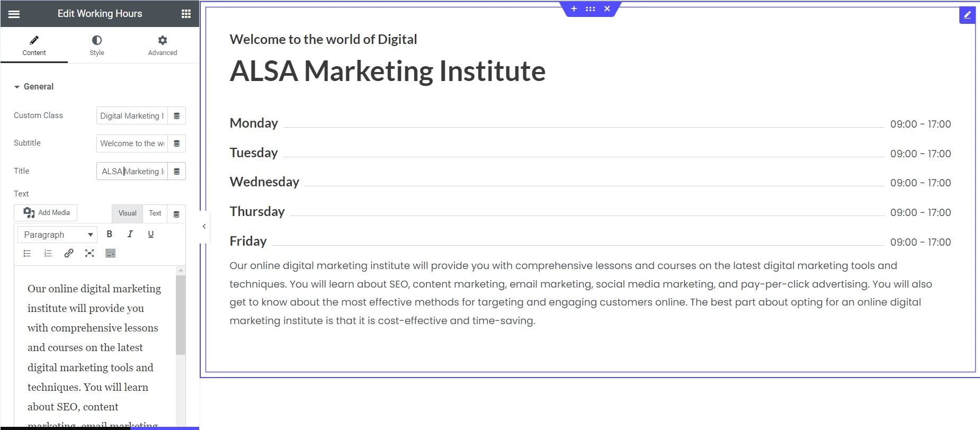The image size is (980, 430).
Task: Click the Add Media button
Action: 46,213
